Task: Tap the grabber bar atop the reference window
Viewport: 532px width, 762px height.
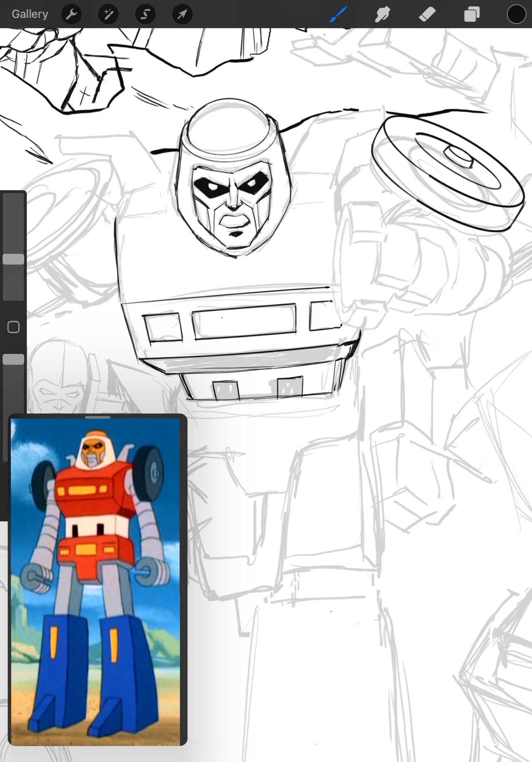Action: tap(97, 418)
